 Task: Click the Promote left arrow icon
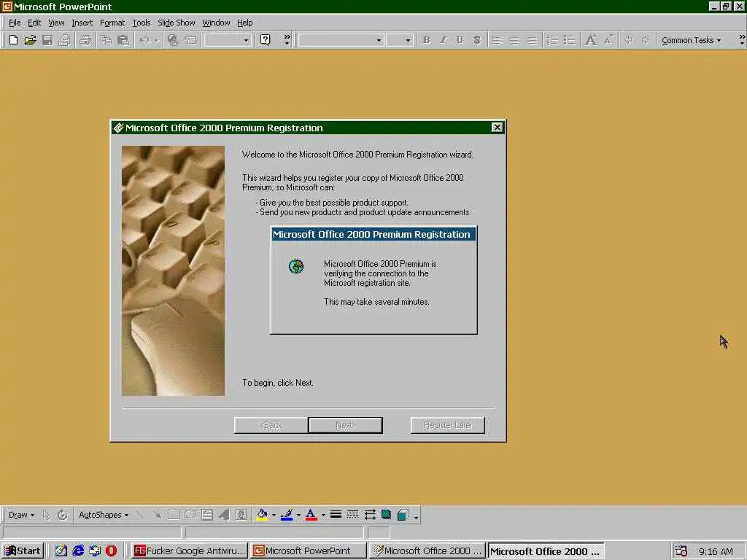pos(629,40)
